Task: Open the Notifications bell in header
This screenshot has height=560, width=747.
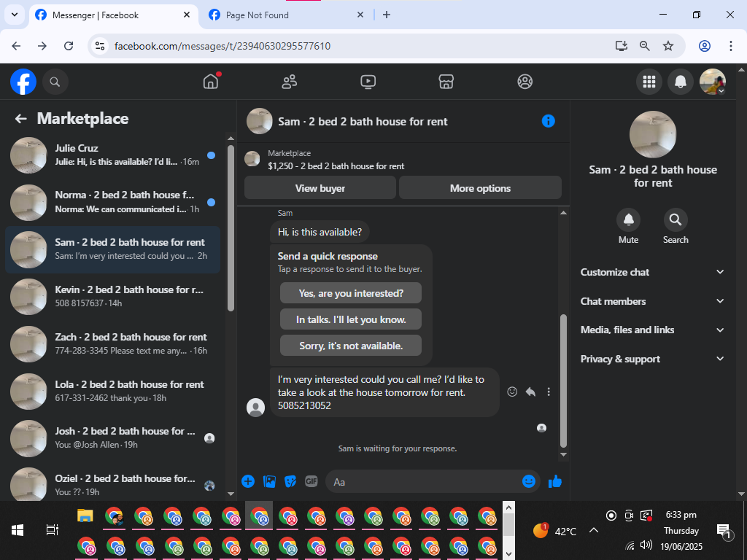Action: pyautogui.click(x=681, y=82)
